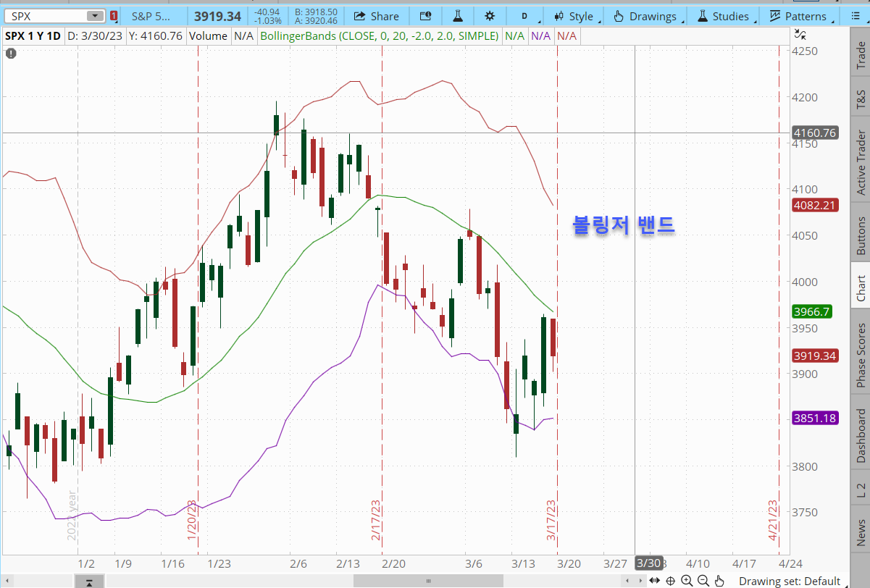
Task: Open the Trade sidebar tab
Action: 861,55
